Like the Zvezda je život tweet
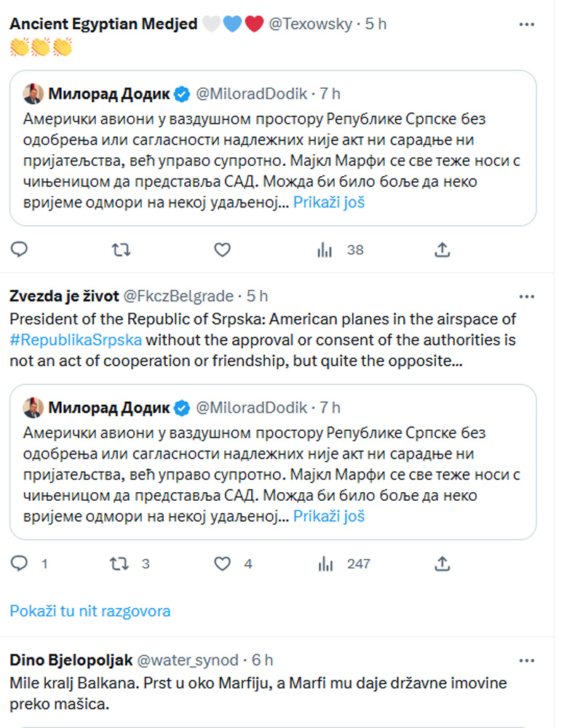Viewport: 564px width, 728px height. (x=233, y=563)
